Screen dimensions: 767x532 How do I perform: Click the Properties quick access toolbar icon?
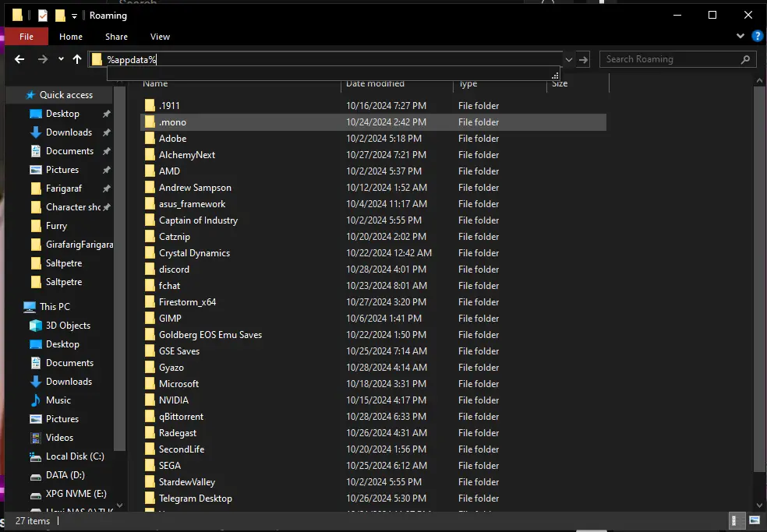point(43,16)
